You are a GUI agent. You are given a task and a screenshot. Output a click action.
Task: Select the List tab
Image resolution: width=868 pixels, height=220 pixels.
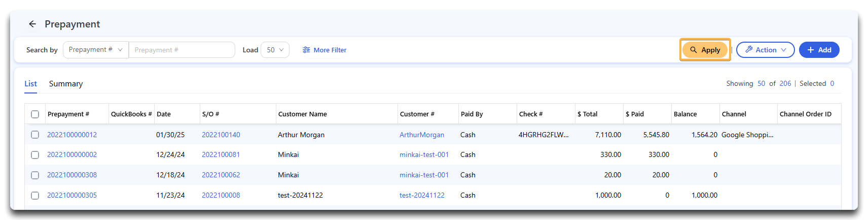(30, 84)
